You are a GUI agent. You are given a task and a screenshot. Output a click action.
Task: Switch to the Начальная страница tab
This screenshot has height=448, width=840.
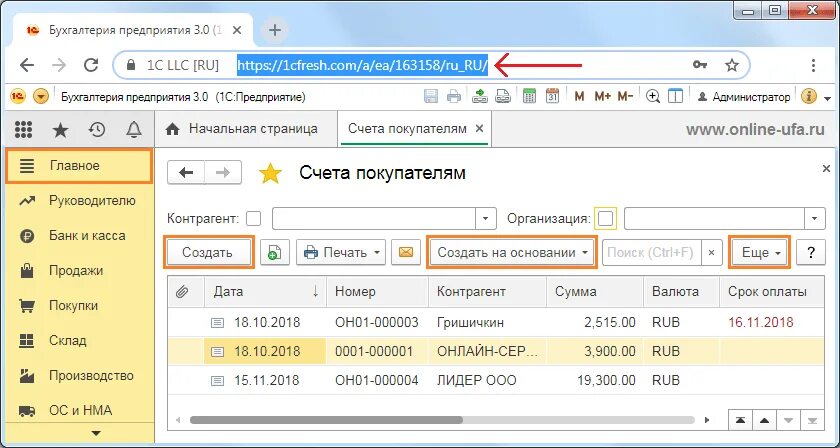pyautogui.click(x=246, y=129)
